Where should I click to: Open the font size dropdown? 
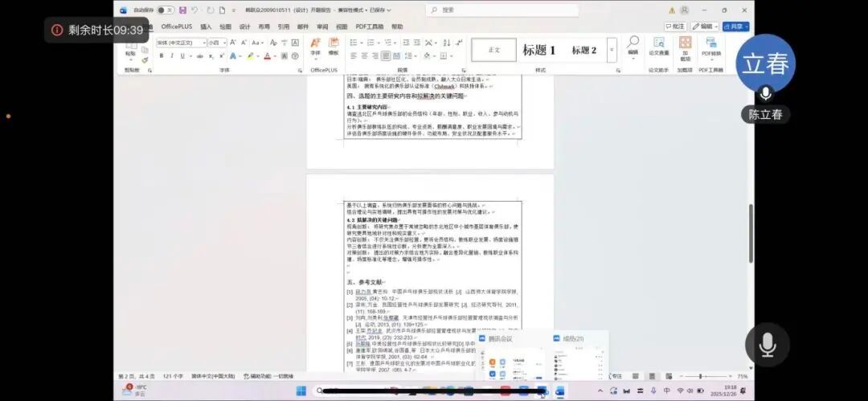coord(224,43)
